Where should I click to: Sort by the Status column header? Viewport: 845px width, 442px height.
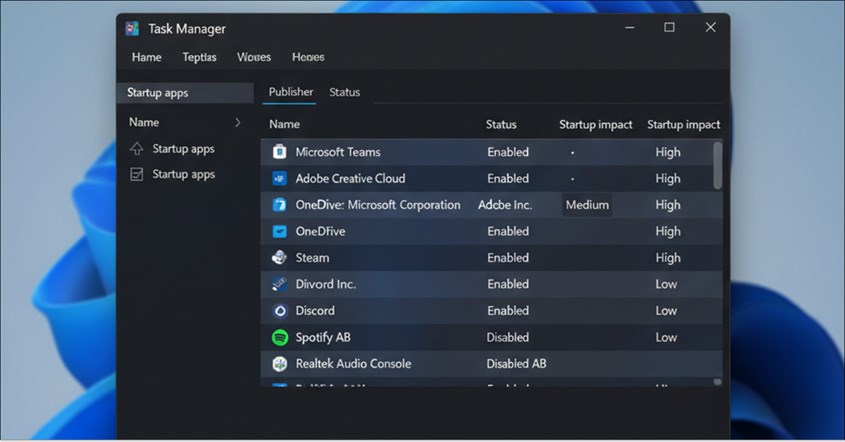(501, 125)
